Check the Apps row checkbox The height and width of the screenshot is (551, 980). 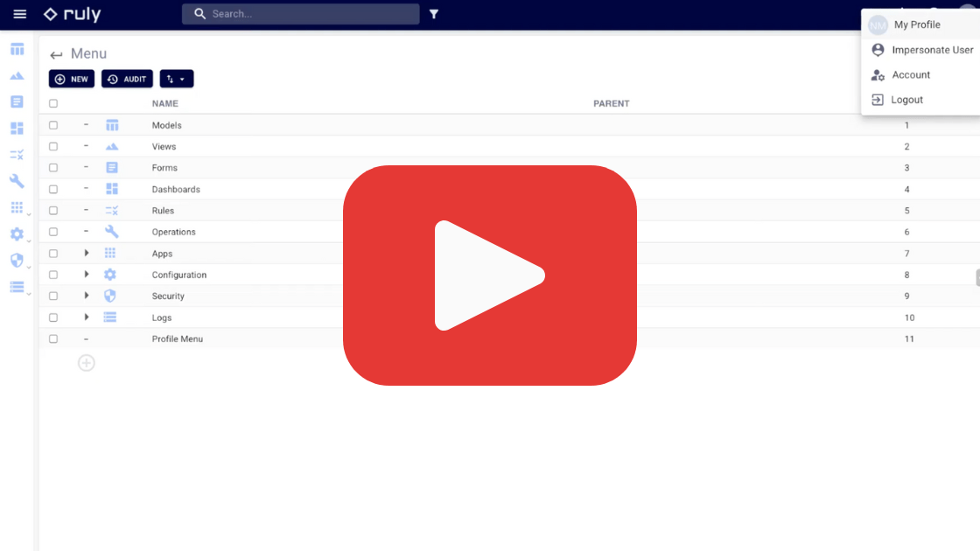click(x=53, y=254)
